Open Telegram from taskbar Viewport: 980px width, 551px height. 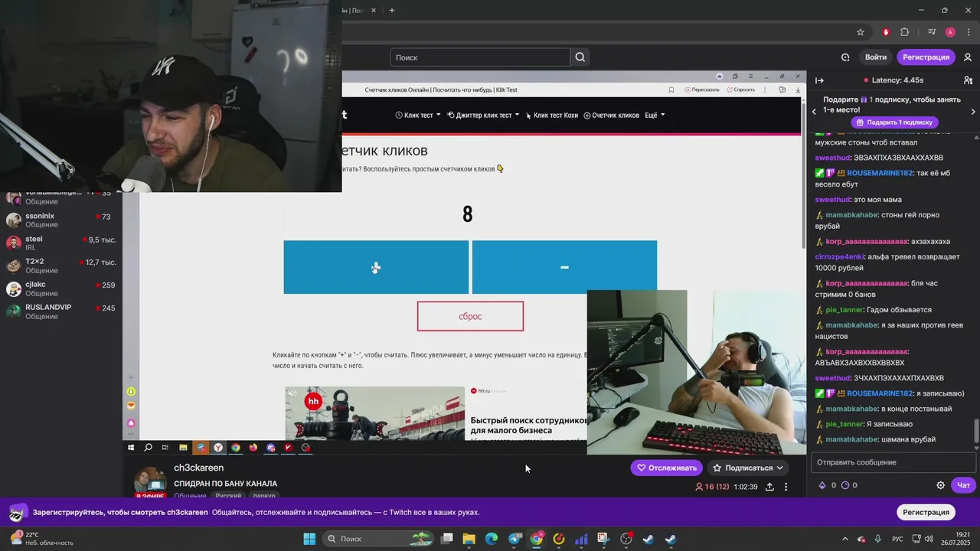(514, 539)
